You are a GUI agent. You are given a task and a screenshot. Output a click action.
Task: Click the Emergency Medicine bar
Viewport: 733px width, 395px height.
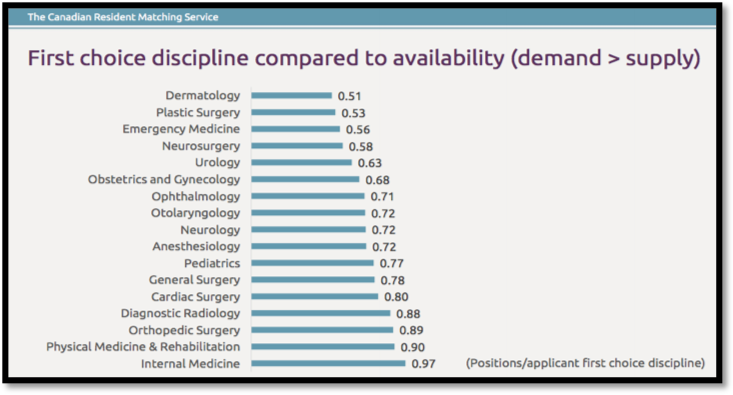click(295, 129)
